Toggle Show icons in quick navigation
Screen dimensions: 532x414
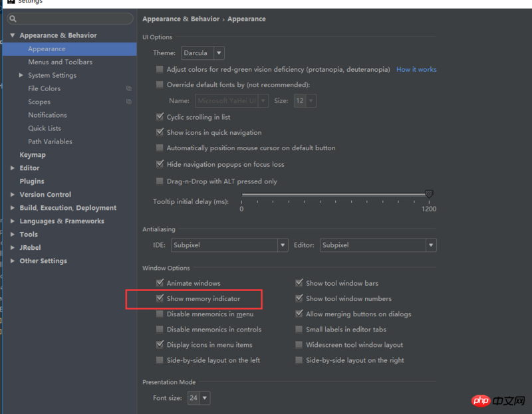point(160,132)
